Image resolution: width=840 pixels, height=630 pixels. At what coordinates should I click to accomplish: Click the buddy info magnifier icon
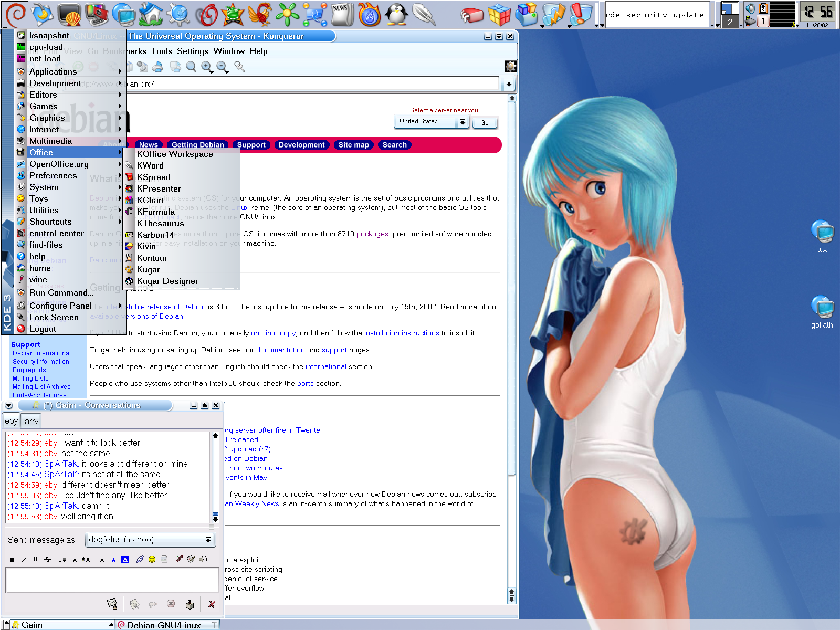135,604
